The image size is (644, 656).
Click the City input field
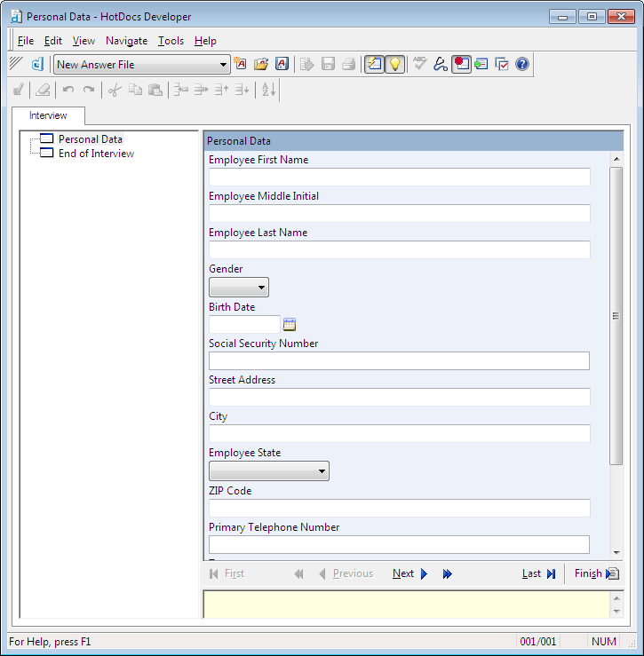click(400, 433)
